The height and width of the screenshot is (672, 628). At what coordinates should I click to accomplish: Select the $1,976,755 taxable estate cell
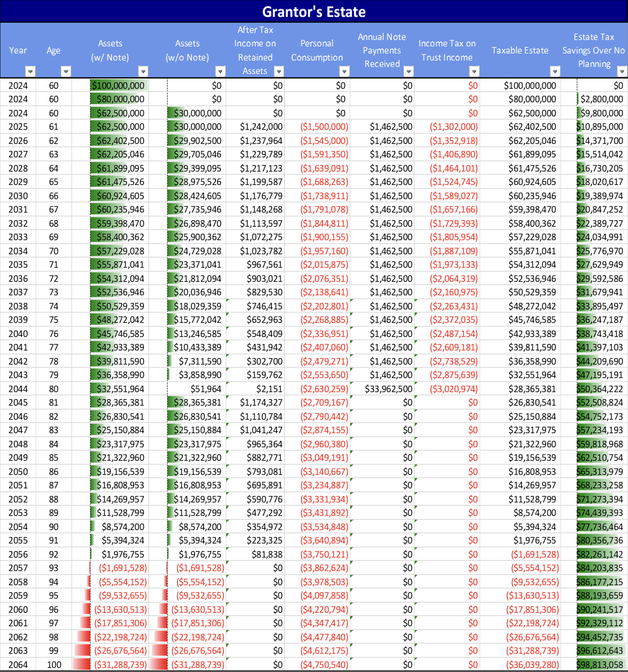pos(520,540)
